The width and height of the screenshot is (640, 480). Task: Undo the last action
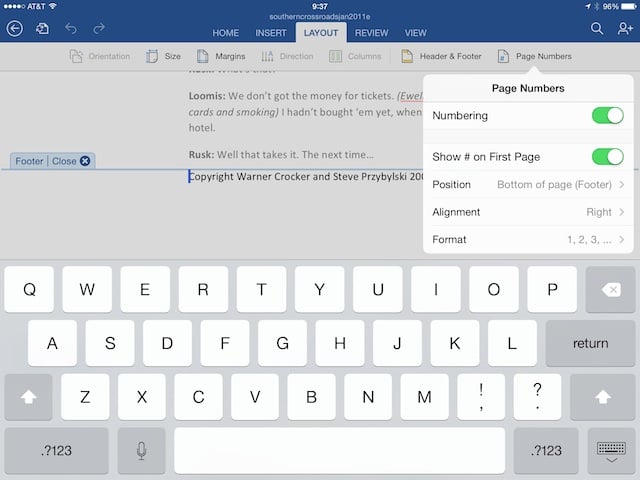[71, 29]
